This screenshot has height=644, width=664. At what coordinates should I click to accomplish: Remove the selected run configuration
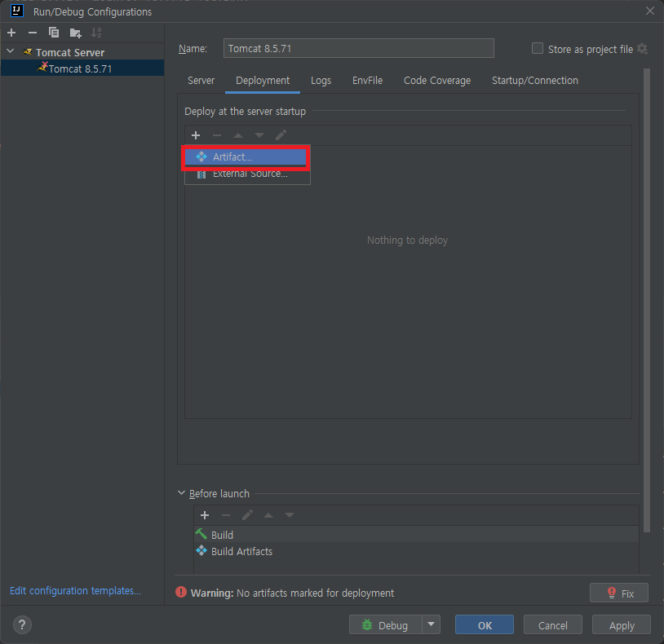pos(32,33)
